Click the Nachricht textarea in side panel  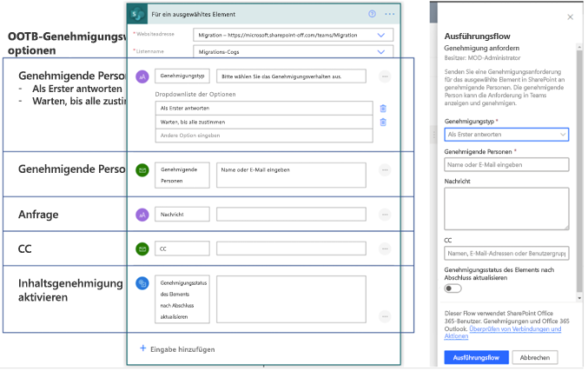pyautogui.click(x=506, y=209)
